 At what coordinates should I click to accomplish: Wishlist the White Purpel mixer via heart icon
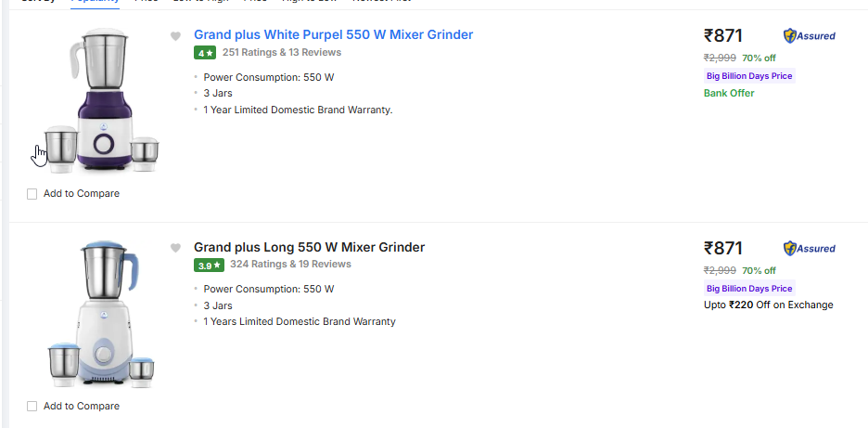(175, 36)
